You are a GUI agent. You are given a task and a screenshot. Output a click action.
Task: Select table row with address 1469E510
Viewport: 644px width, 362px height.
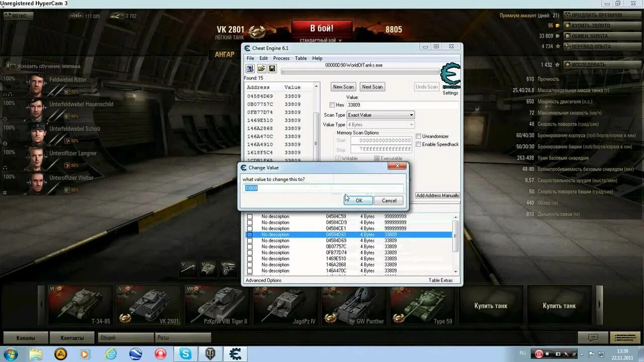pyautogui.click(x=348, y=258)
